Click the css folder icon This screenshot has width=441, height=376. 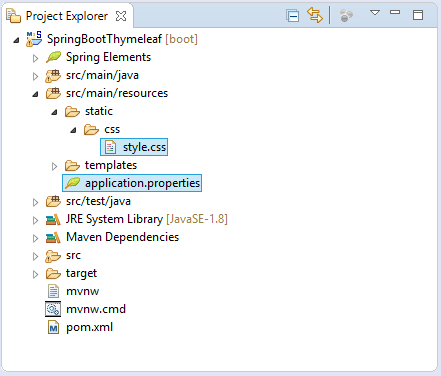(x=91, y=129)
